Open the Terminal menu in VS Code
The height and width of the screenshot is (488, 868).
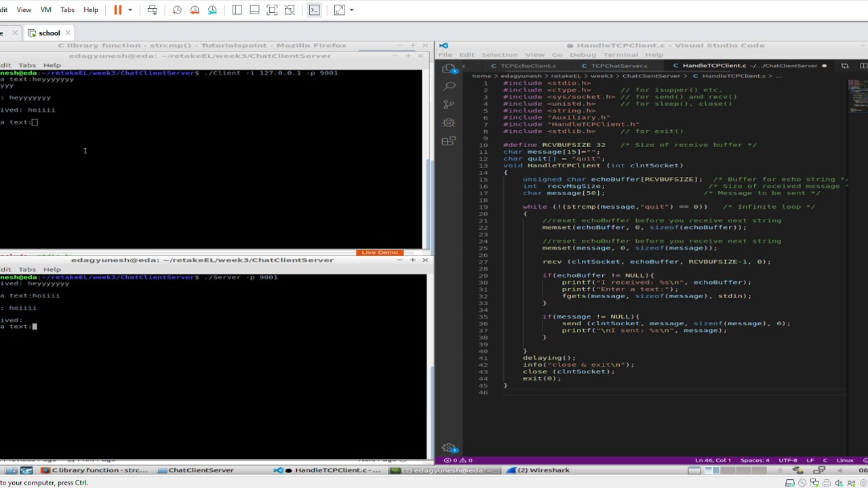[620, 55]
